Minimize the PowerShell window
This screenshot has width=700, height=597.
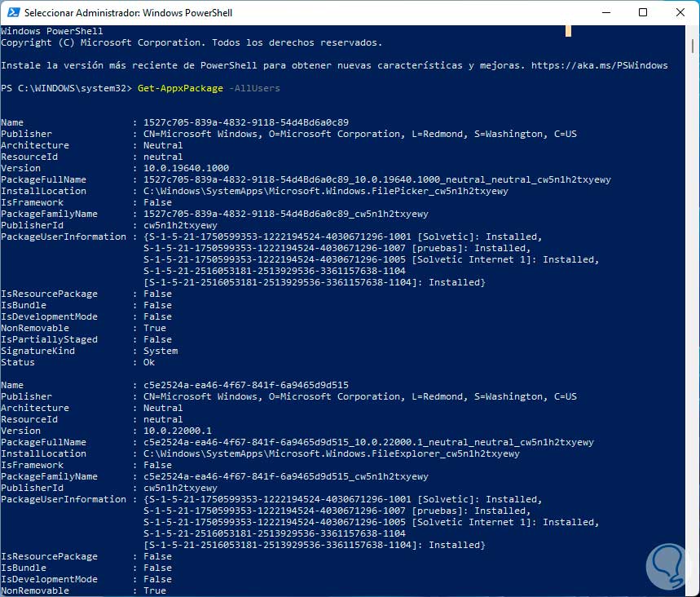(x=605, y=12)
